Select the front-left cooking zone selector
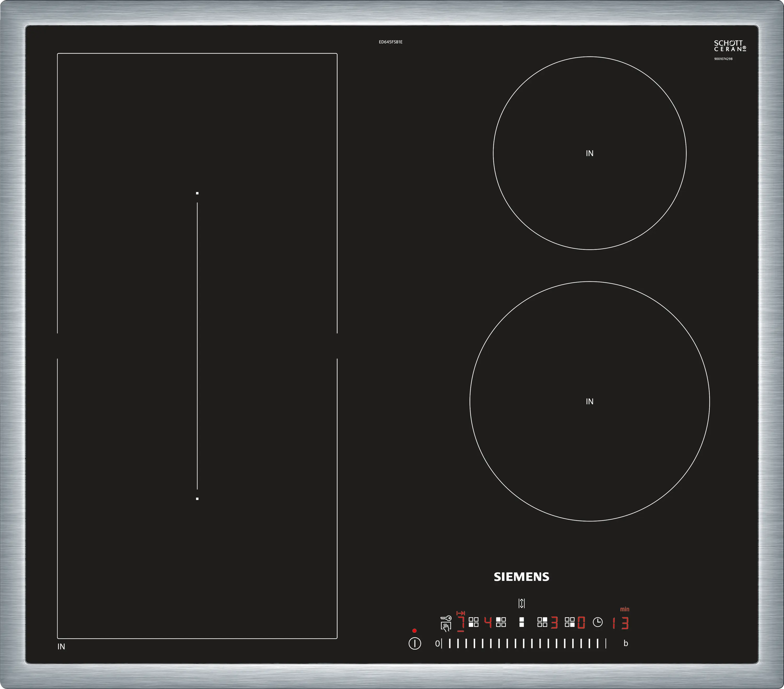Viewport: 784px width, 689px height. 474,622
